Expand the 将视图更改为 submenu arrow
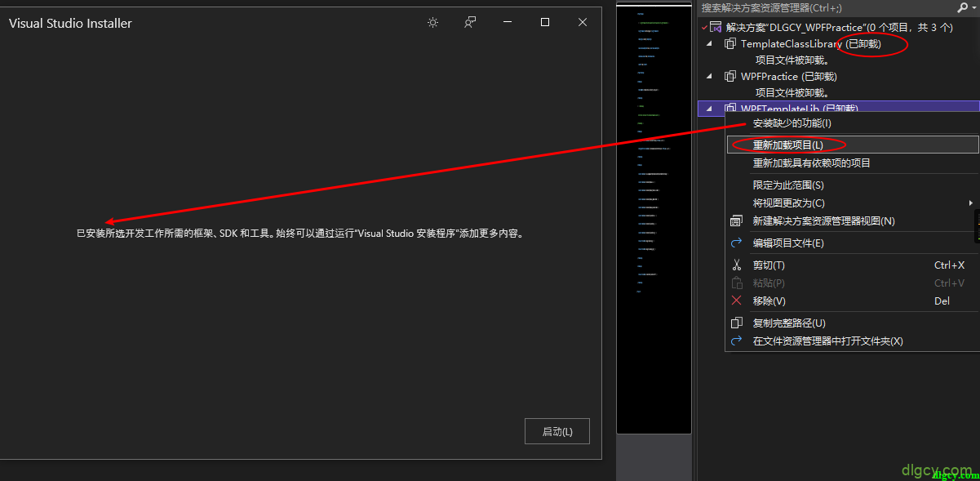 [x=971, y=203]
